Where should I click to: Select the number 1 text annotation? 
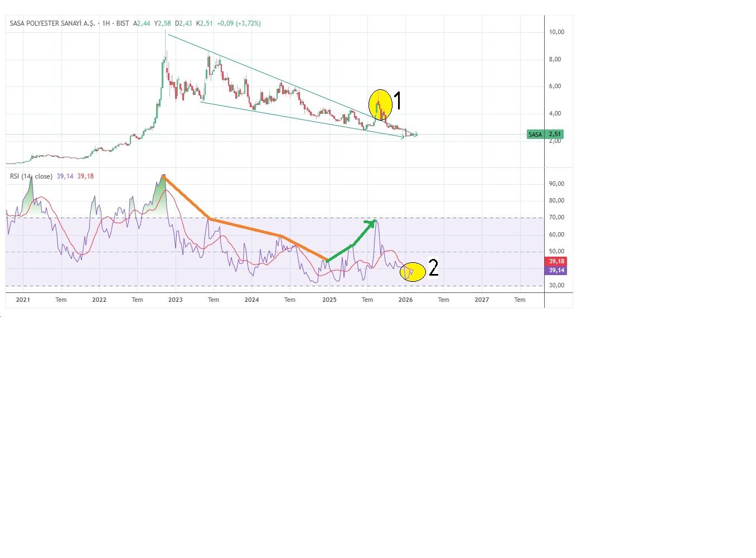point(398,102)
